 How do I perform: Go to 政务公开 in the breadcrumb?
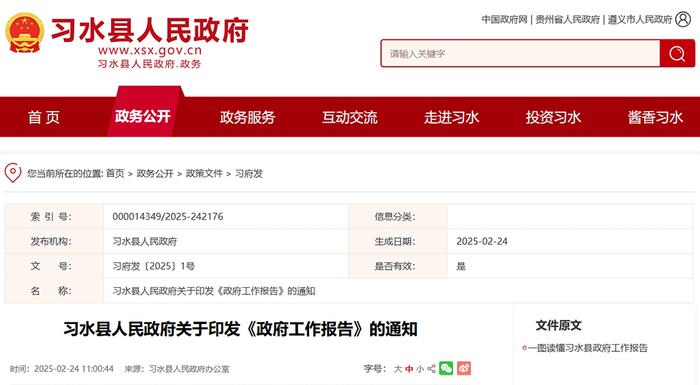point(155,173)
